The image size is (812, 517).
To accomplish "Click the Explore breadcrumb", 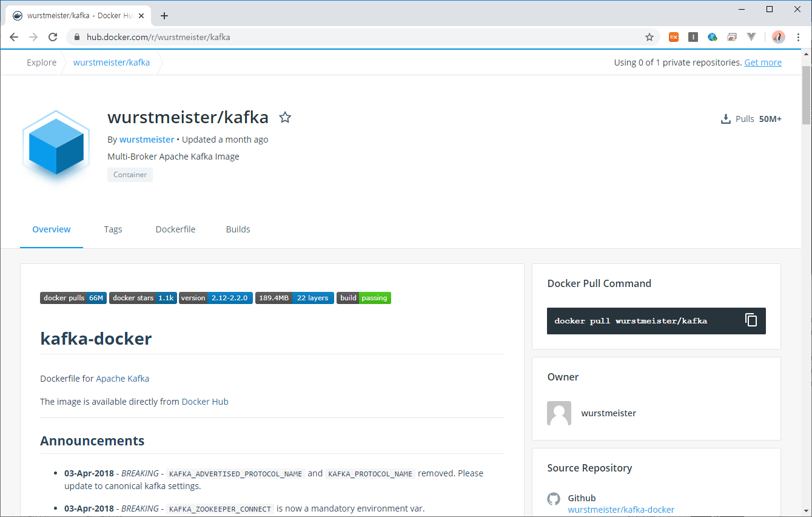I will 41,63.
